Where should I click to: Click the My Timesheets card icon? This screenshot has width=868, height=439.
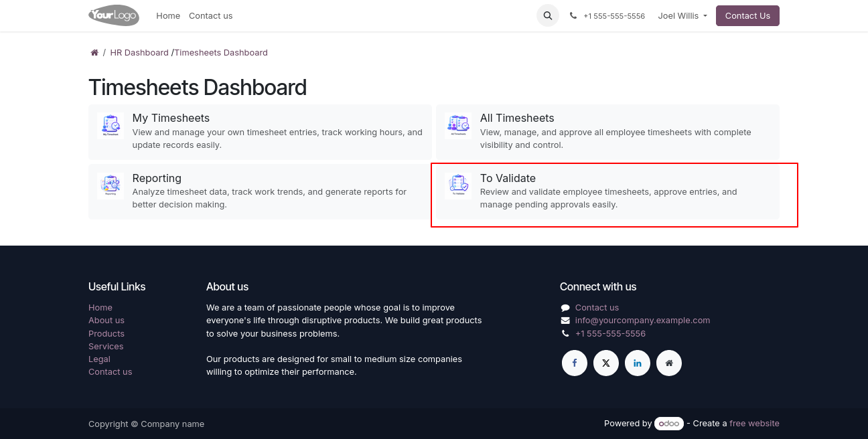111,126
